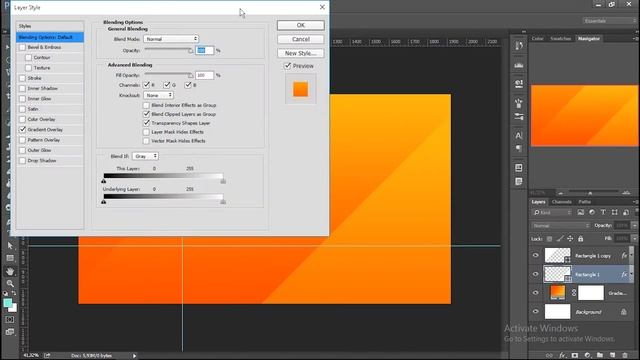
Task: Open the Paragraph panel icon
Action: 519,148
